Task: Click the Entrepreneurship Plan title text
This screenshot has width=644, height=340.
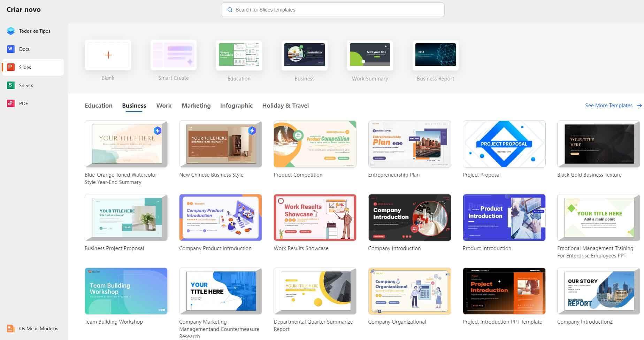Action: [394, 175]
